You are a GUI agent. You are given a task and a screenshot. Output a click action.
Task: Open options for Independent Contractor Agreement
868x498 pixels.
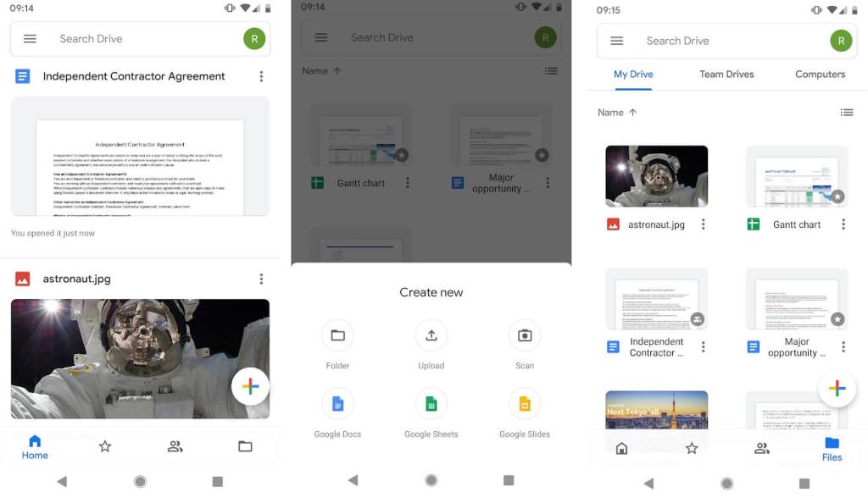tap(261, 76)
